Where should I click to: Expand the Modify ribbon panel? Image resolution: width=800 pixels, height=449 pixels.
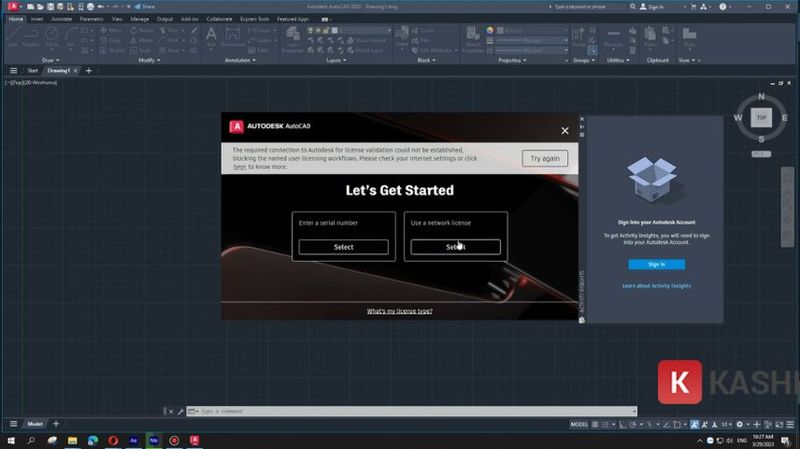point(148,60)
